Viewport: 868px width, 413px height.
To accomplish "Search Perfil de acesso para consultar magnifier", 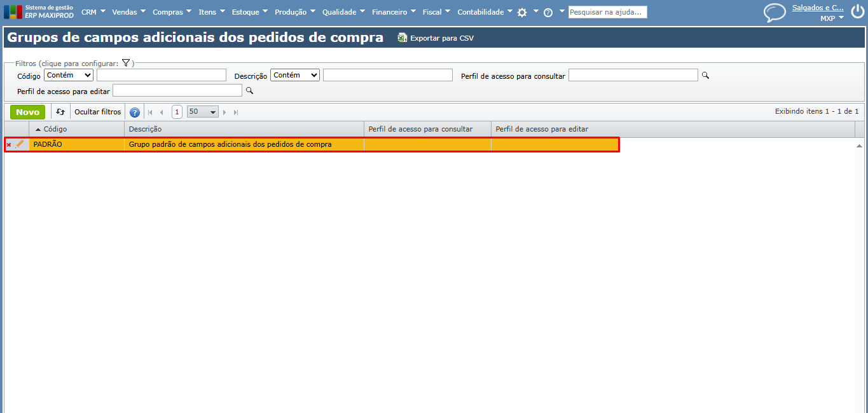I will tap(705, 76).
